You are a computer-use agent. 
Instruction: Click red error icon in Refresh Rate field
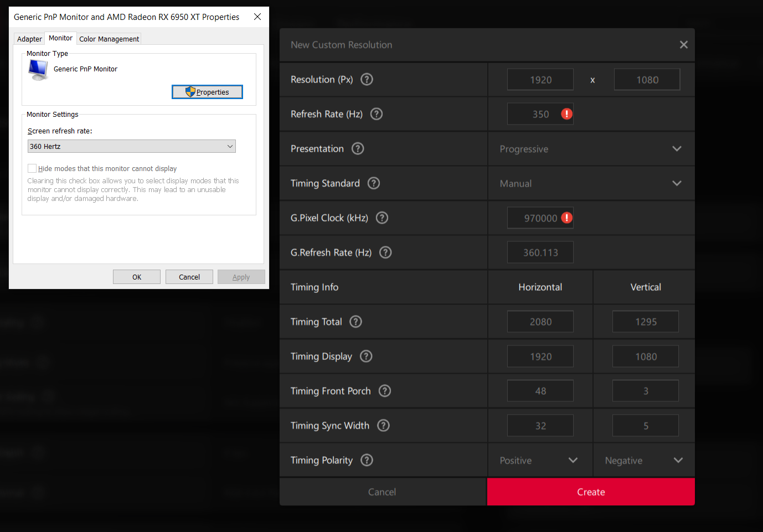(x=566, y=114)
